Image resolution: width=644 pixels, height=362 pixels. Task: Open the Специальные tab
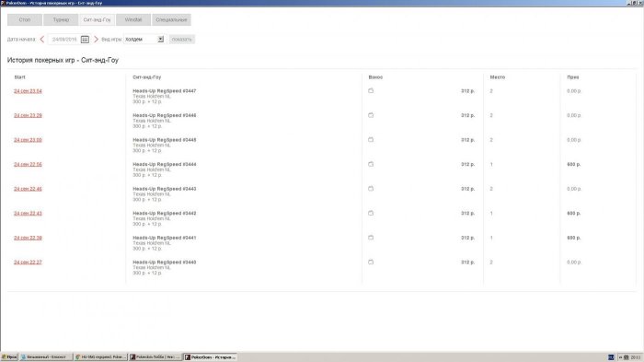(x=171, y=19)
